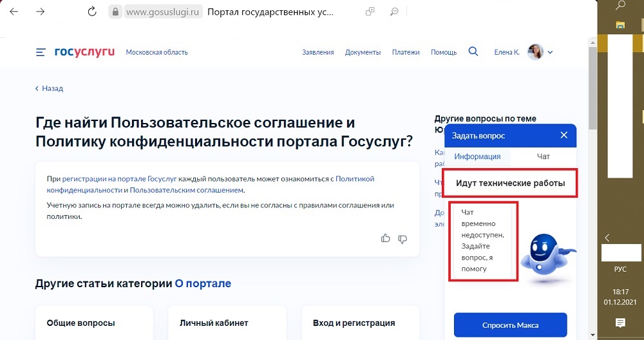Viewport: 644px width, 340px height.
Task: Open the hamburger menu next to Госуслуги logo
Action: click(40, 52)
